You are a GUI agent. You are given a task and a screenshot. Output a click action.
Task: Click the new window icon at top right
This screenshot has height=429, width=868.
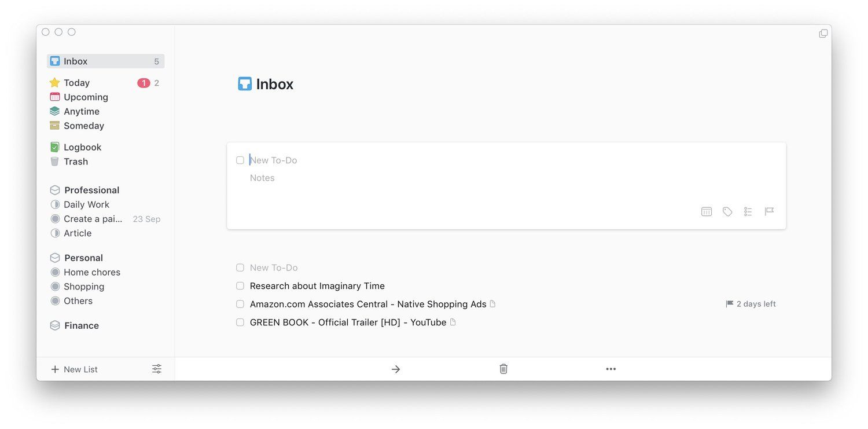[823, 34]
